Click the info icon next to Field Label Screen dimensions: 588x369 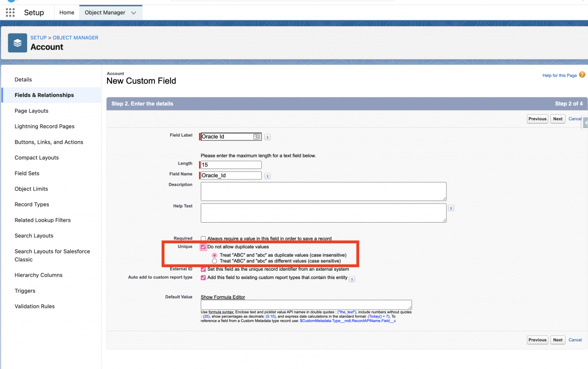(x=267, y=137)
